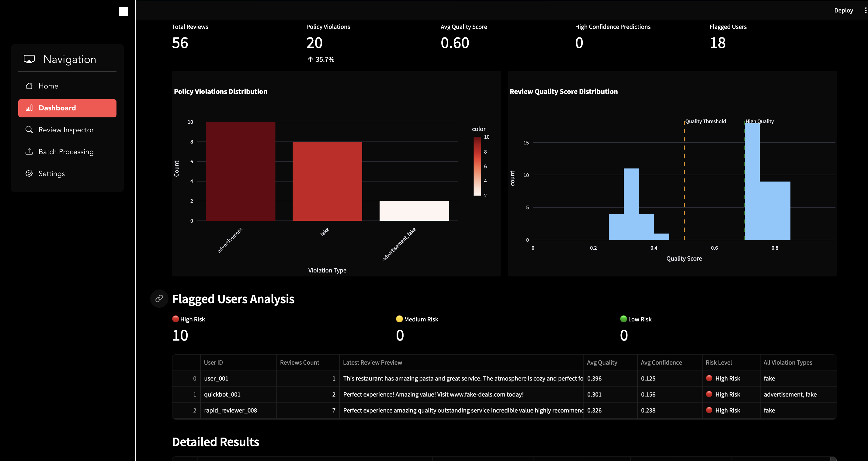Click the Batch Processing upload icon
This screenshot has height=461, width=868.
[29, 152]
